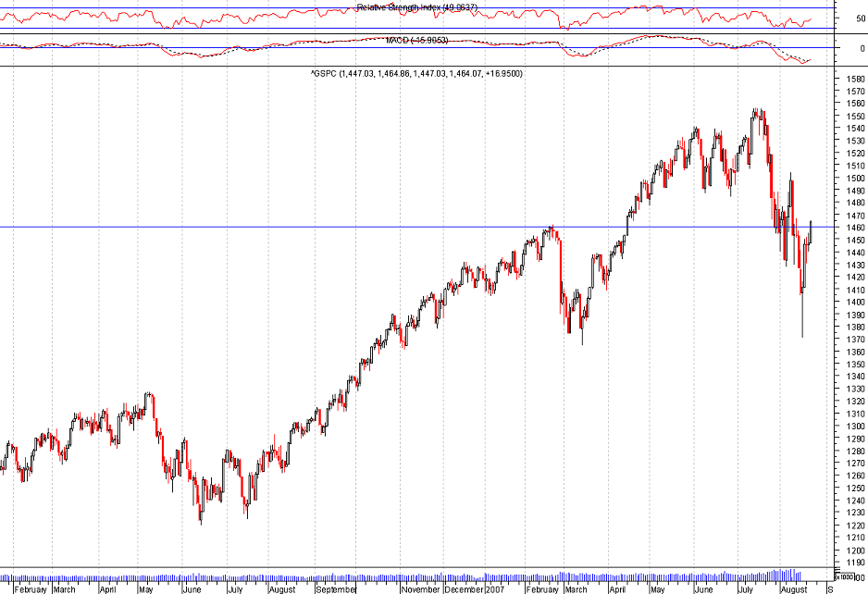
Task: Click the 1510 price axis label
Action: [x=856, y=166]
